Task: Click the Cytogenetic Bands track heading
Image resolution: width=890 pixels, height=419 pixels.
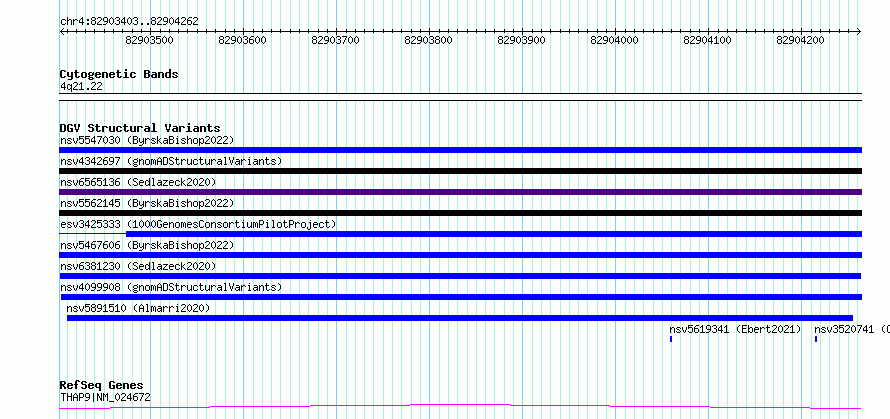Action: click(119, 74)
